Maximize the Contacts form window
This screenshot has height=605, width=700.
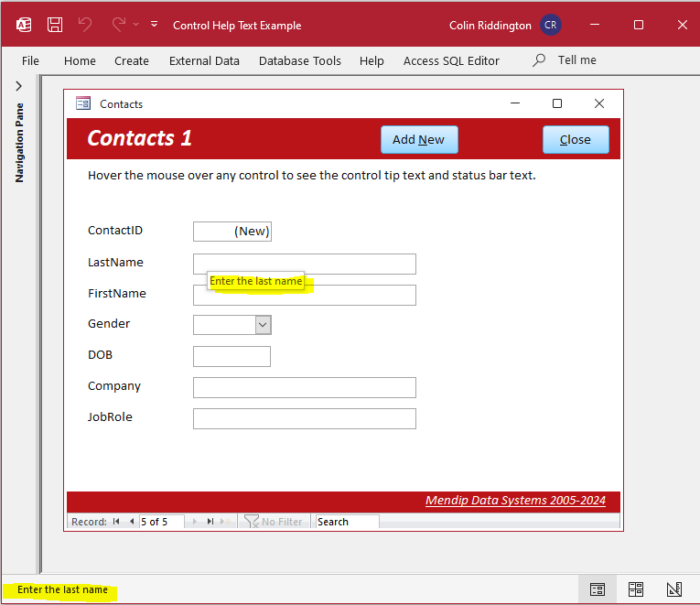tap(557, 103)
